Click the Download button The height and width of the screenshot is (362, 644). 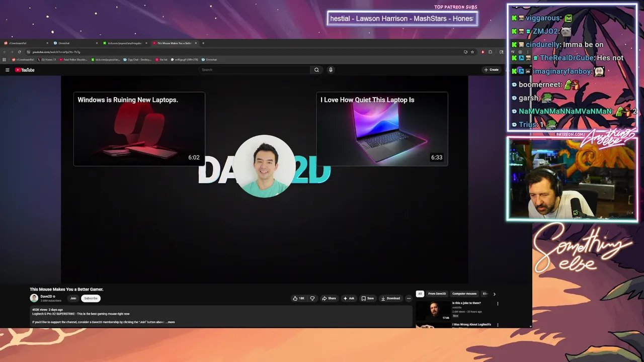[390, 298]
